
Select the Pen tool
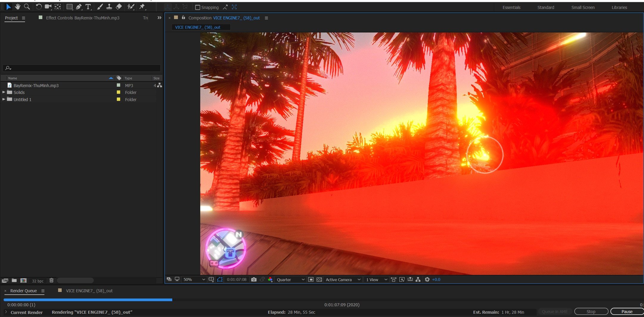coord(79,7)
